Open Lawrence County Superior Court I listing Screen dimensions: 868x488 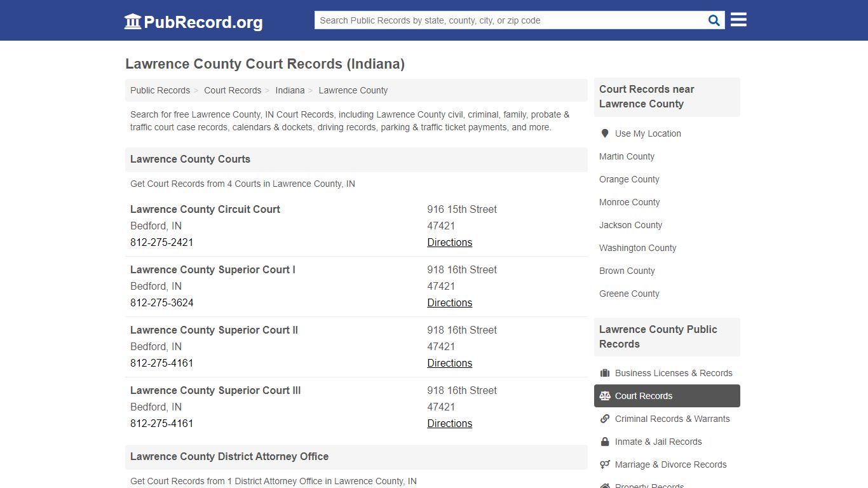pos(213,269)
